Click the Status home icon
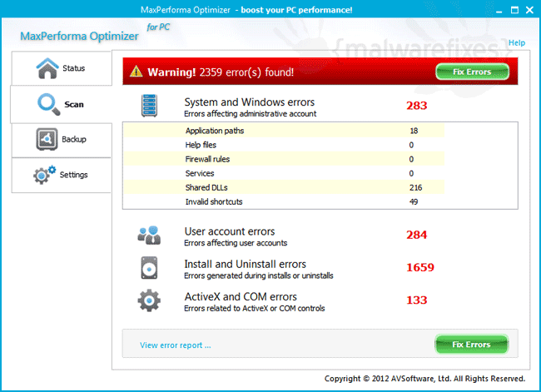The height and width of the screenshot is (392, 541). click(47, 68)
